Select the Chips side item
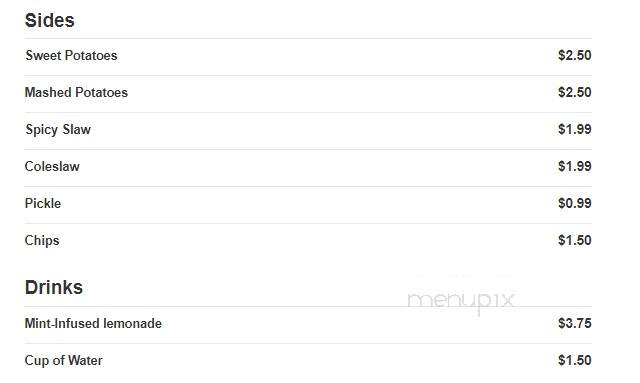 (x=42, y=240)
